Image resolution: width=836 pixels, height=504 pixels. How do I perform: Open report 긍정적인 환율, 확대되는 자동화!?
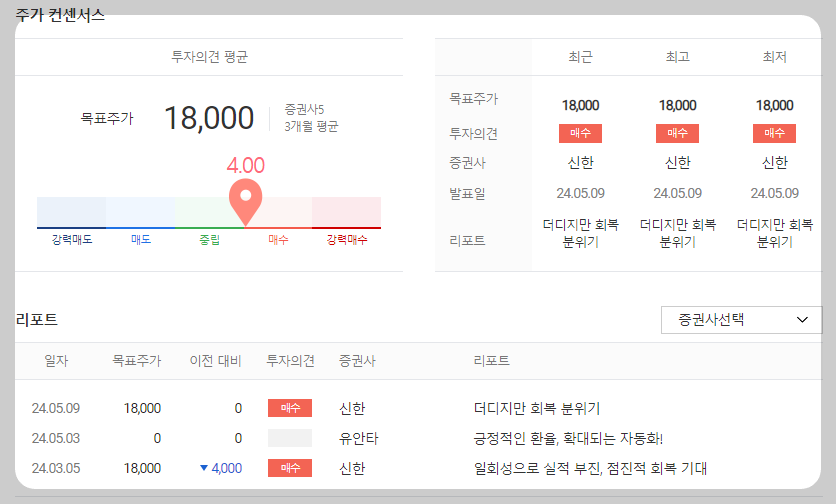[568, 438]
